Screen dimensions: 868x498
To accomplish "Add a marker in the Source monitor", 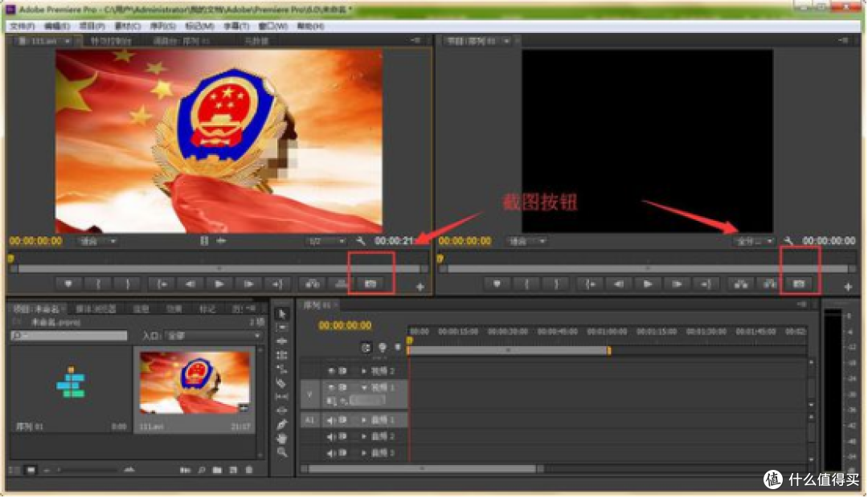I will click(68, 284).
